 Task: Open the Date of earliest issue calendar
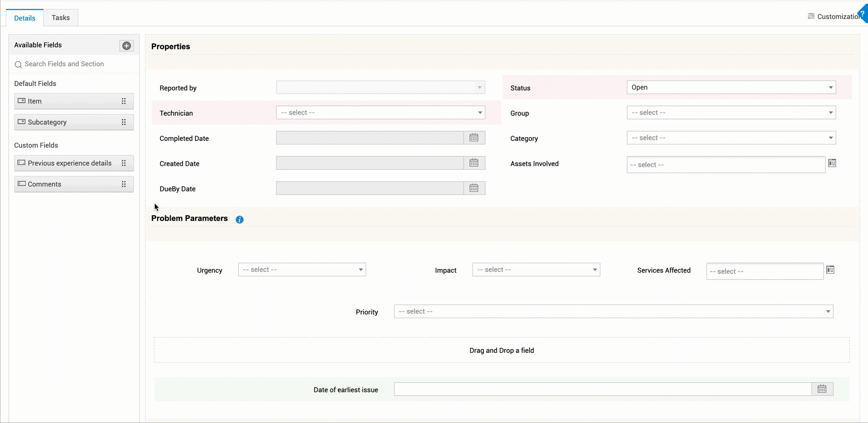point(822,389)
